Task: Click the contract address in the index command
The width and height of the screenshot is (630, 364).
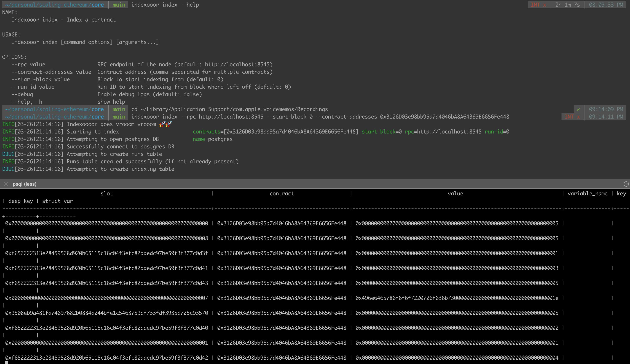Action: (445, 117)
